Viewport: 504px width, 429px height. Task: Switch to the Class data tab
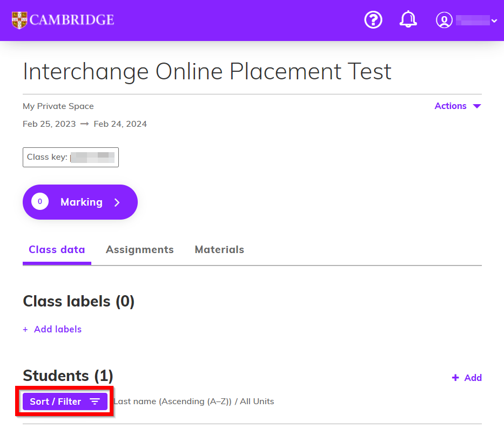[x=57, y=249]
